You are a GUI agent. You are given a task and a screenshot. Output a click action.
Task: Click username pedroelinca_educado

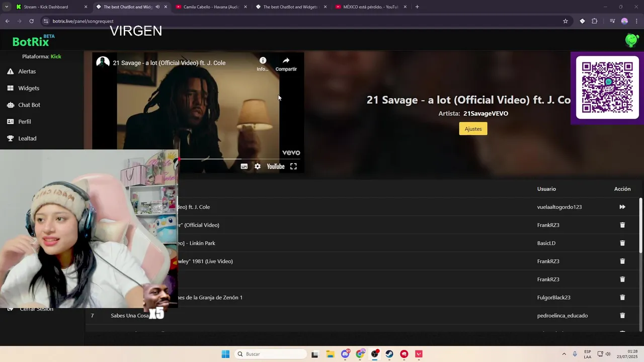(x=562, y=315)
